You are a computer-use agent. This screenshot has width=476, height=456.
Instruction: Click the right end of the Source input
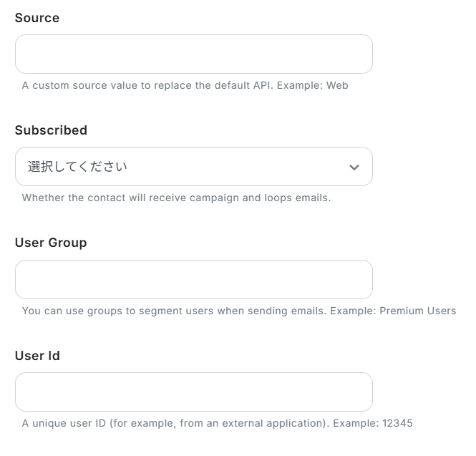[x=361, y=54]
